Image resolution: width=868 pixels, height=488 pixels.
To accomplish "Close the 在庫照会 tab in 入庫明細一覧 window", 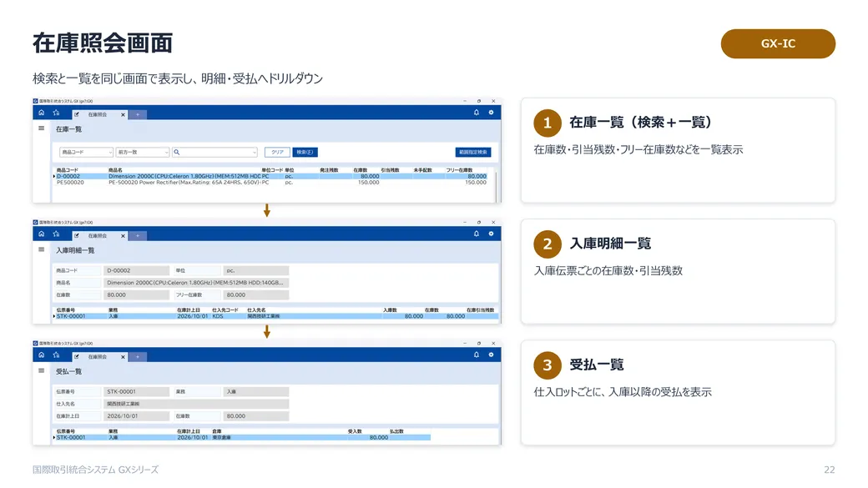I will tap(123, 236).
